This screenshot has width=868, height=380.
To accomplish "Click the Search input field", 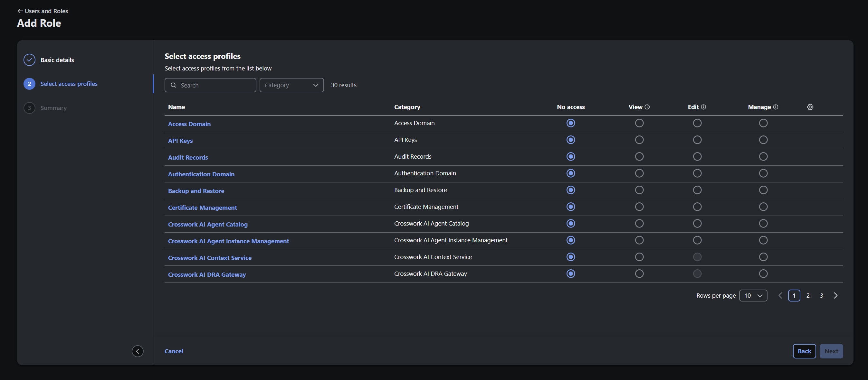I will (210, 85).
